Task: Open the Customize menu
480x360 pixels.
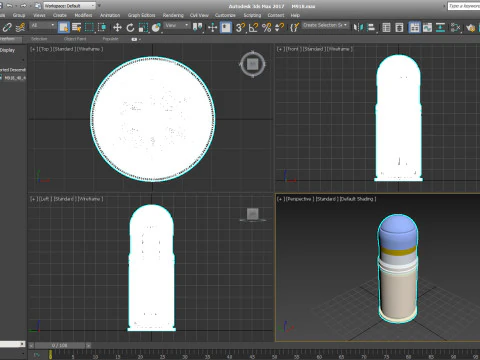Action: pyautogui.click(x=225, y=15)
